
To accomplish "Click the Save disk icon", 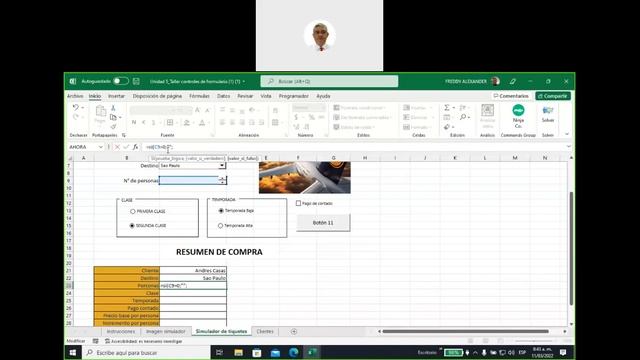I will (x=136, y=81).
